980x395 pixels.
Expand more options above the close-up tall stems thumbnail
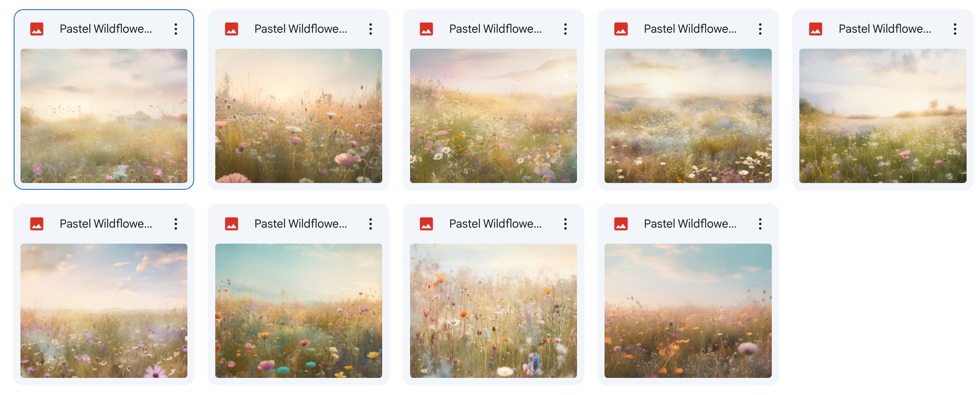tap(565, 224)
